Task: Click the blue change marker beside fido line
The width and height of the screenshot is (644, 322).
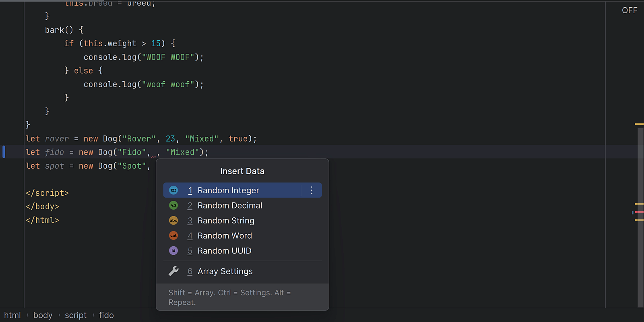Action: pyautogui.click(x=4, y=152)
